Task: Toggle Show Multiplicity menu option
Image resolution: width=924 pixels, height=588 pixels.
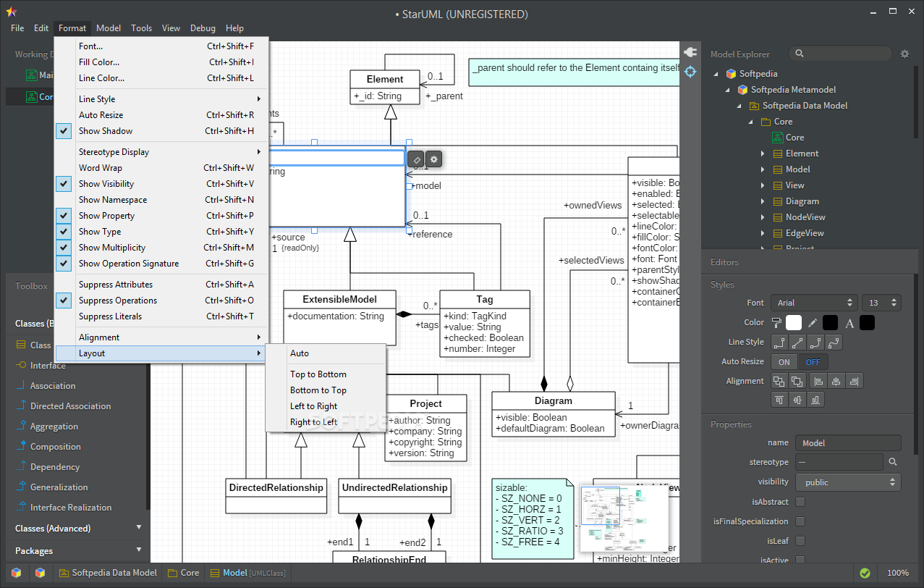Action: pos(162,248)
